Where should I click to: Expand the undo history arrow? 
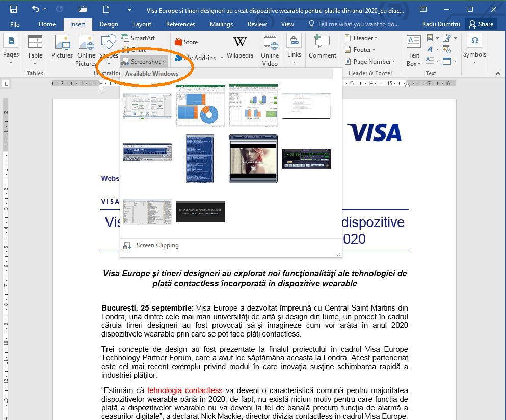click(x=45, y=9)
